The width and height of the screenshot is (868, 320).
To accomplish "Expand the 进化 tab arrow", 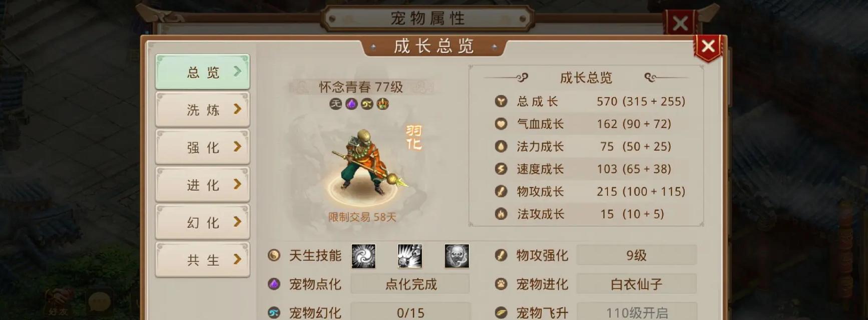I will 238,184.
